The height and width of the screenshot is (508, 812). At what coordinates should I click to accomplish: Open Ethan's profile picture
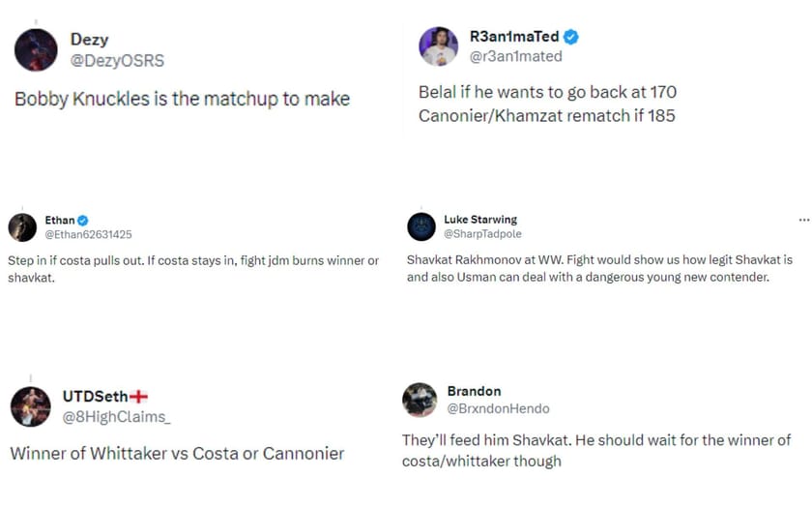click(22, 227)
